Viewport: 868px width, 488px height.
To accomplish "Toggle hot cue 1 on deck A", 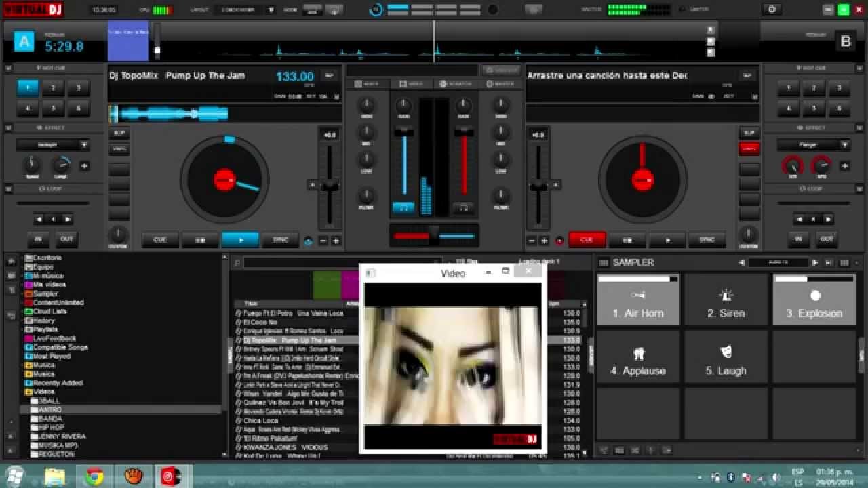I will [x=28, y=87].
